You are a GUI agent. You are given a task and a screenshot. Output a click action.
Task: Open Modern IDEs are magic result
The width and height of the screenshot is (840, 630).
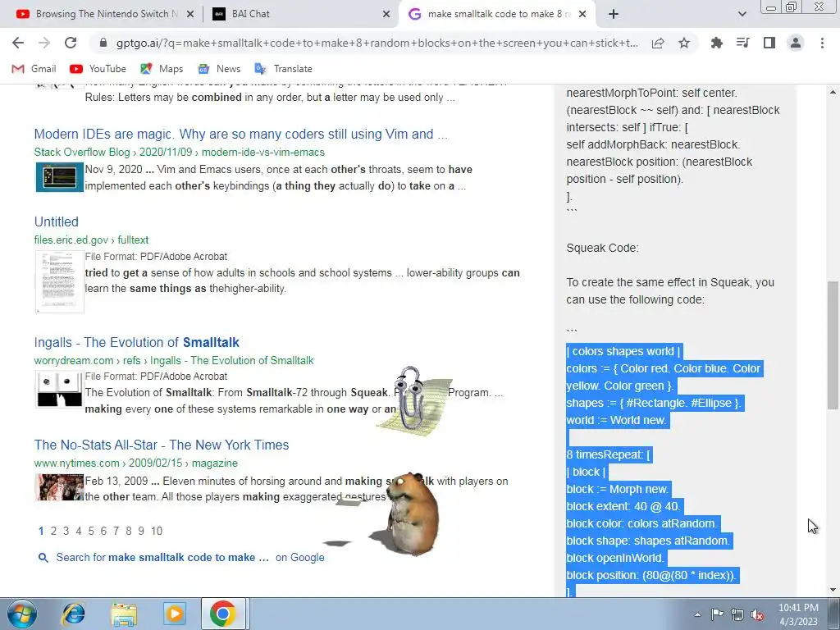coord(240,134)
